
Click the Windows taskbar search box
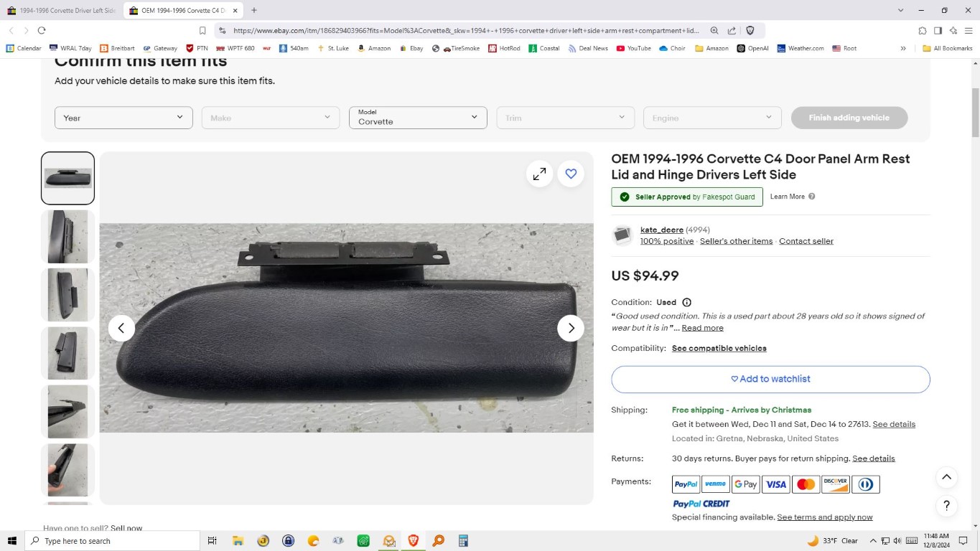click(x=113, y=541)
